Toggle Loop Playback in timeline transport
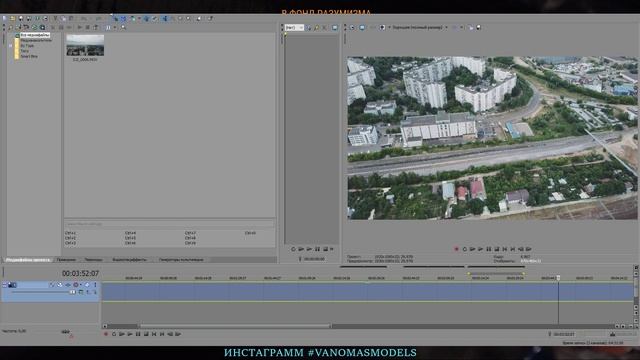 pyautogui.click(x=114, y=334)
